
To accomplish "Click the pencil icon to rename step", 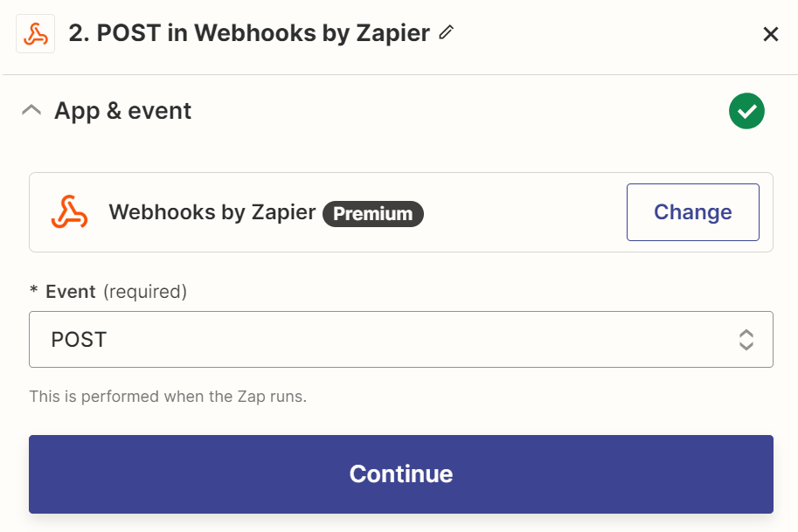I will click(447, 33).
